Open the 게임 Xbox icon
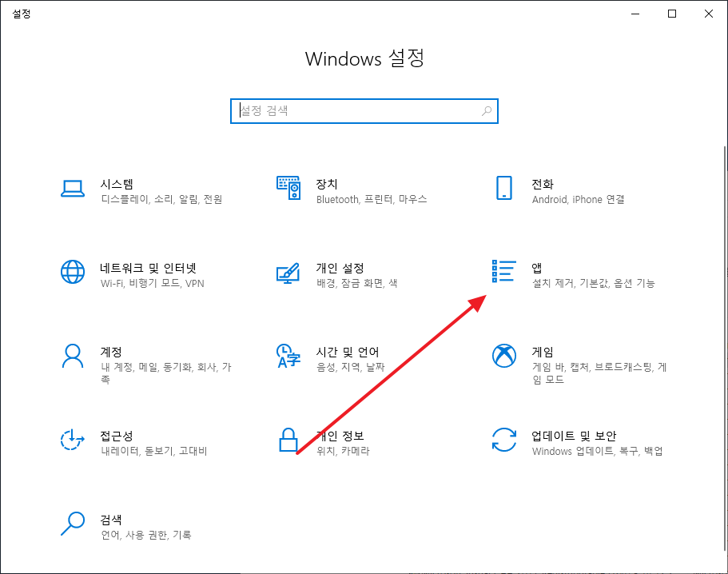 503,356
